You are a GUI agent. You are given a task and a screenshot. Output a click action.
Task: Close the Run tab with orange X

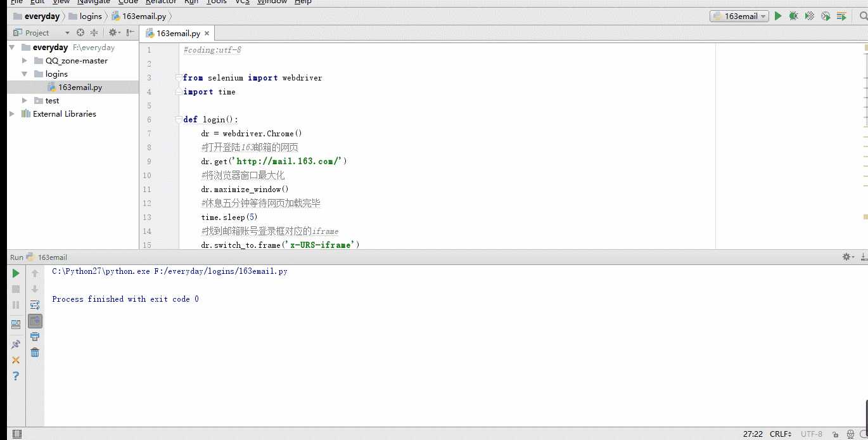[x=16, y=360]
